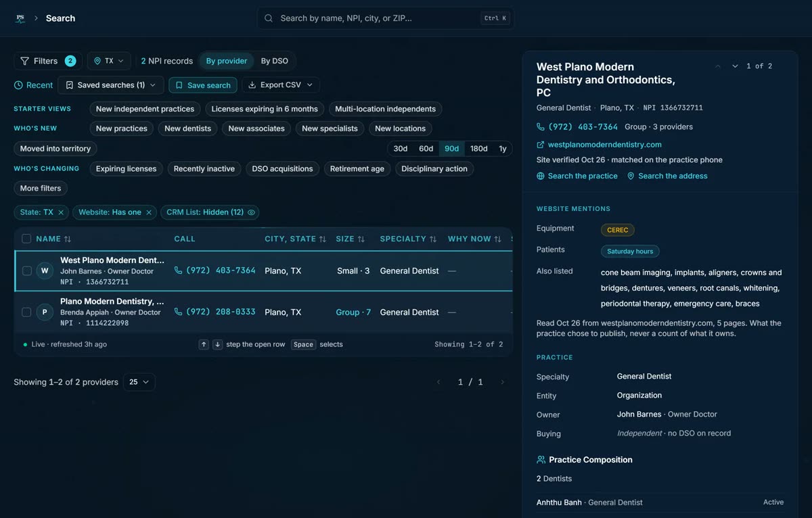The height and width of the screenshot is (518, 812).
Task: Call (972) 208-0333 in table row
Action: [215, 312]
